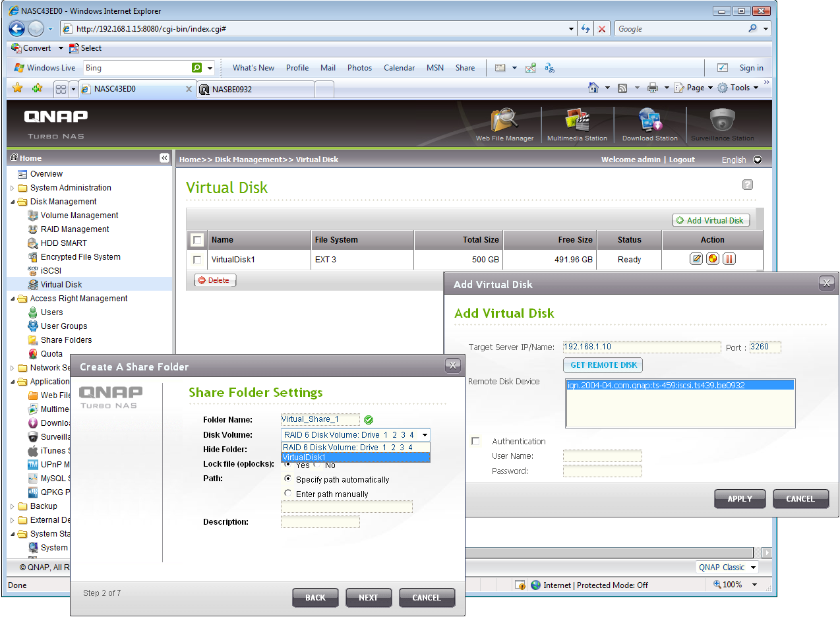Select the NASC43ED0 browser tab
The width and height of the screenshot is (840, 617).
(137, 88)
